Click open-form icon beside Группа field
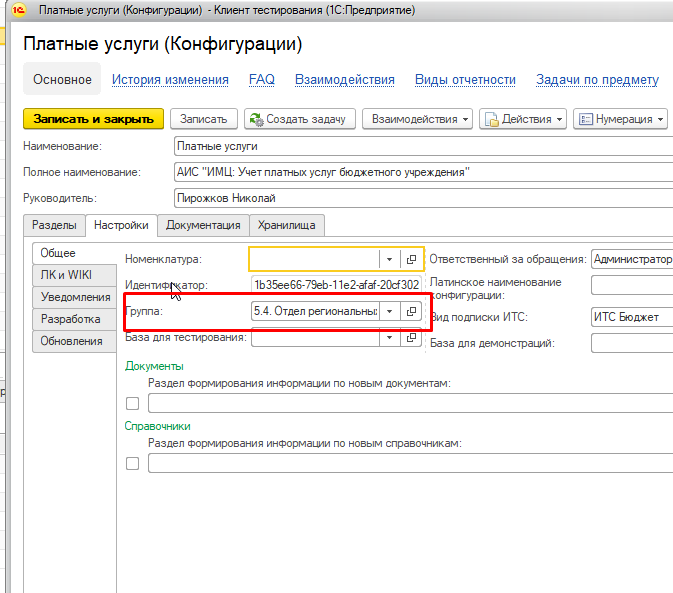The height and width of the screenshot is (593, 673). [411, 312]
